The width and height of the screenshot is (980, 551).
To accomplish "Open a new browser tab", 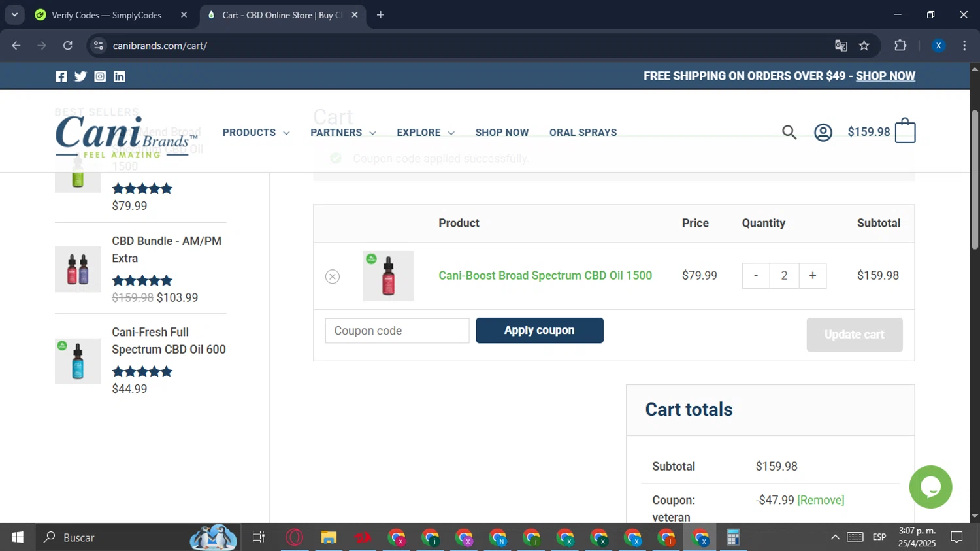I will [x=380, y=15].
